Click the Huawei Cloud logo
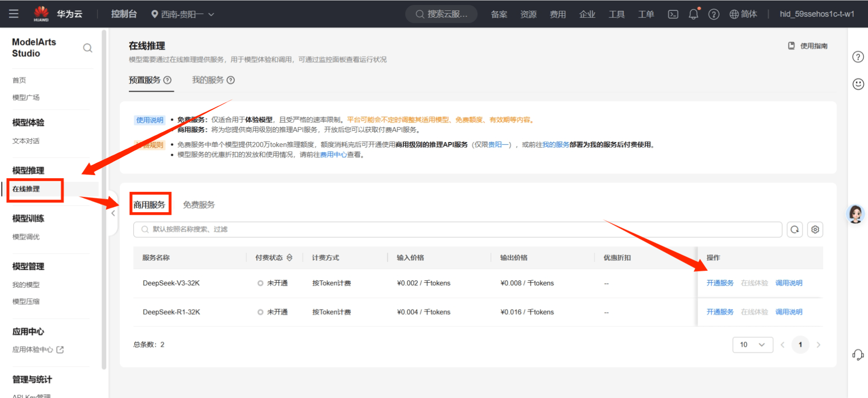The width and height of the screenshot is (868, 398). (x=41, y=14)
